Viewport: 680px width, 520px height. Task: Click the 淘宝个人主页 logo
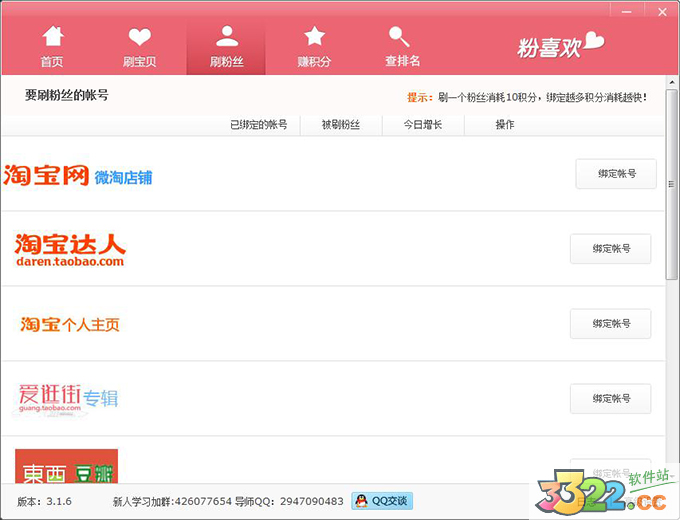pyautogui.click(x=70, y=324)
